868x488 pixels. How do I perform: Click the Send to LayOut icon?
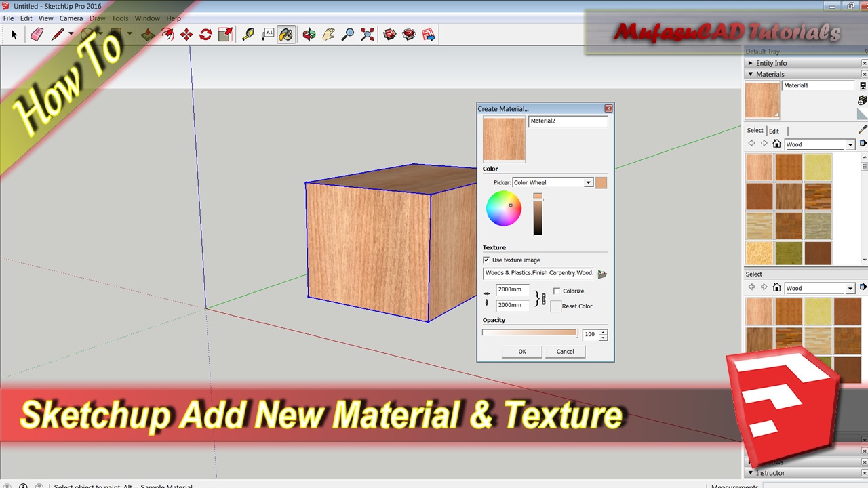(x=428, y=35)
